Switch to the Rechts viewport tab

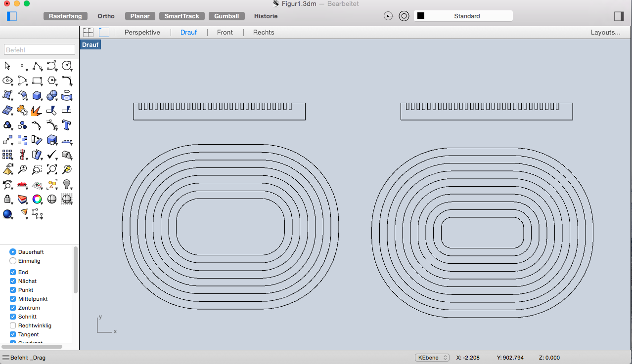(x=264, y=33)
